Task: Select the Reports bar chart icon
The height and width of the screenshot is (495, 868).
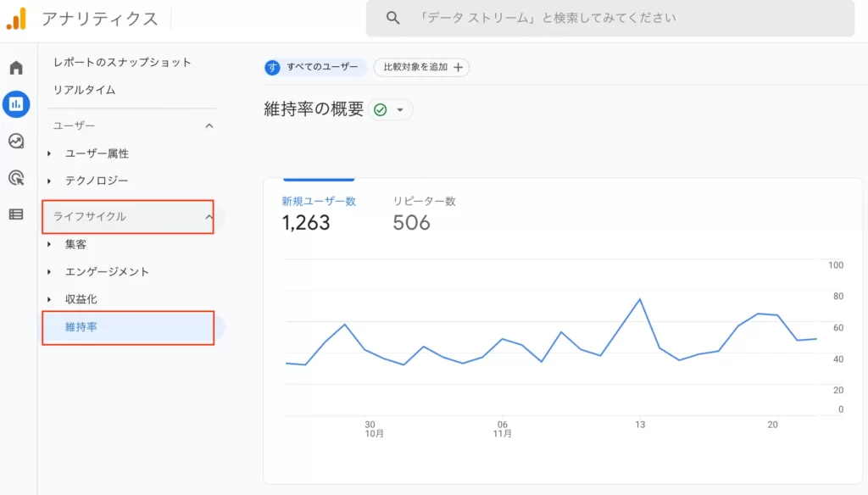Action: pos(16,104)
